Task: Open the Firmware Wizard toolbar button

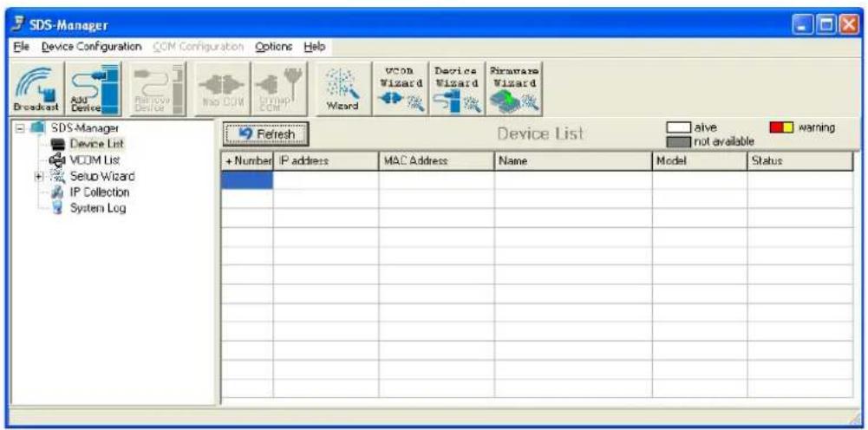Action: point(514,88)
